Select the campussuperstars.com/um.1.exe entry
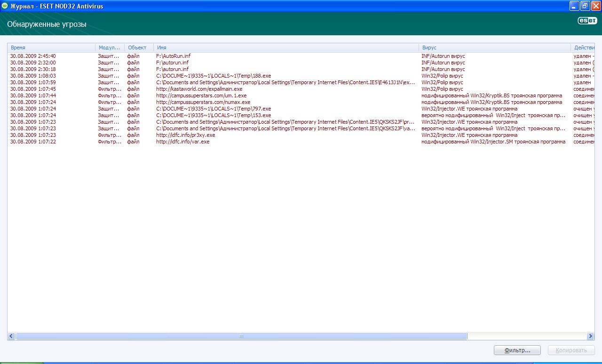 coord(301,95)
